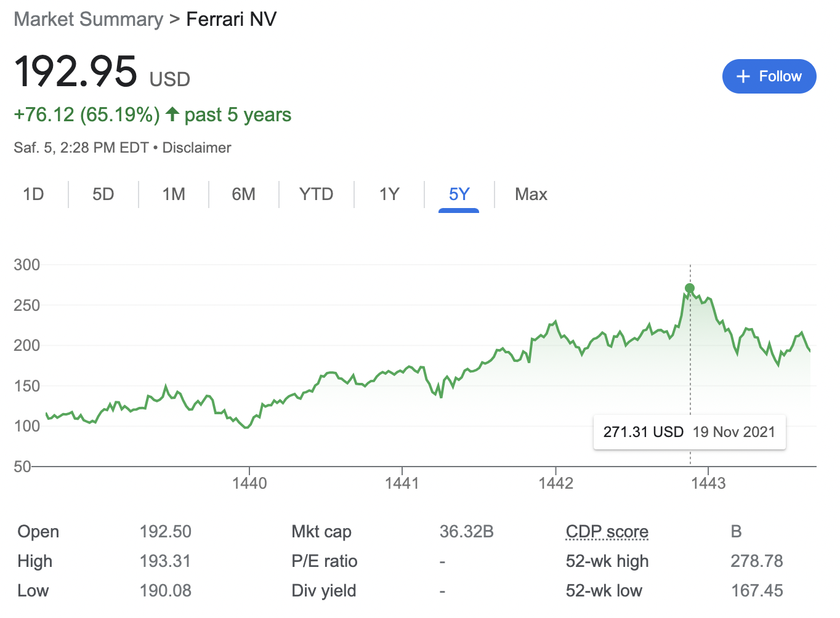Click the green peak marker dot on chart
Screen dimensions: 840x618
(x=690, y=288)
